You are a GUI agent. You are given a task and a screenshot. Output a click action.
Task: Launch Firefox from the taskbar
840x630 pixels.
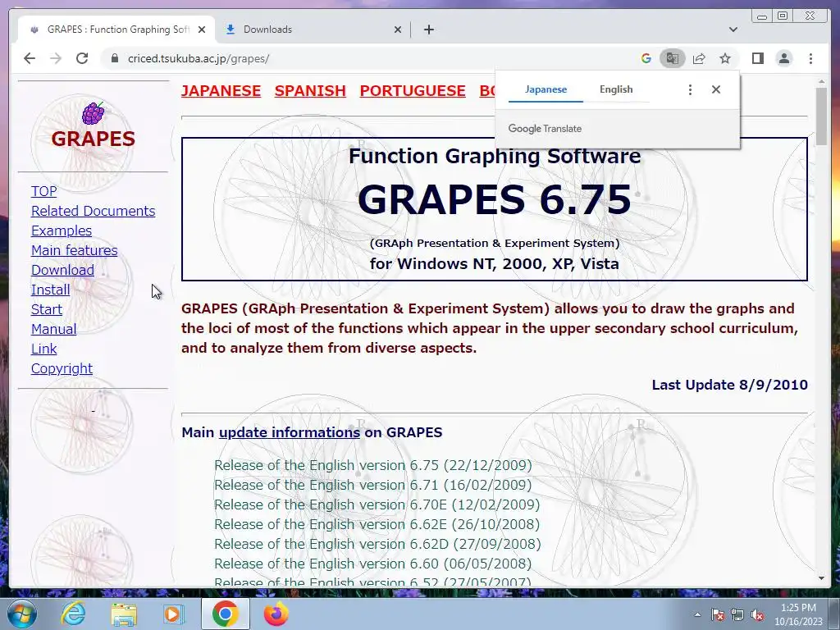pos(276,614)
